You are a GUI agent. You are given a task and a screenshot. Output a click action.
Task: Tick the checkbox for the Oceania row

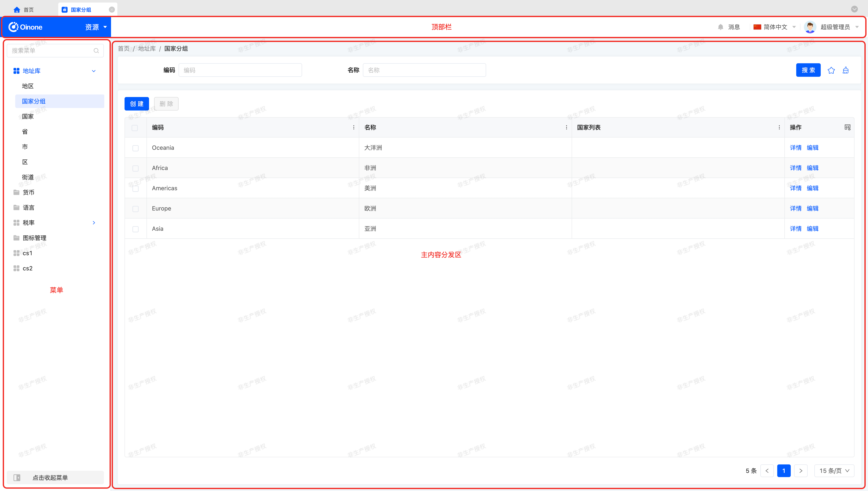click(135, 148)
